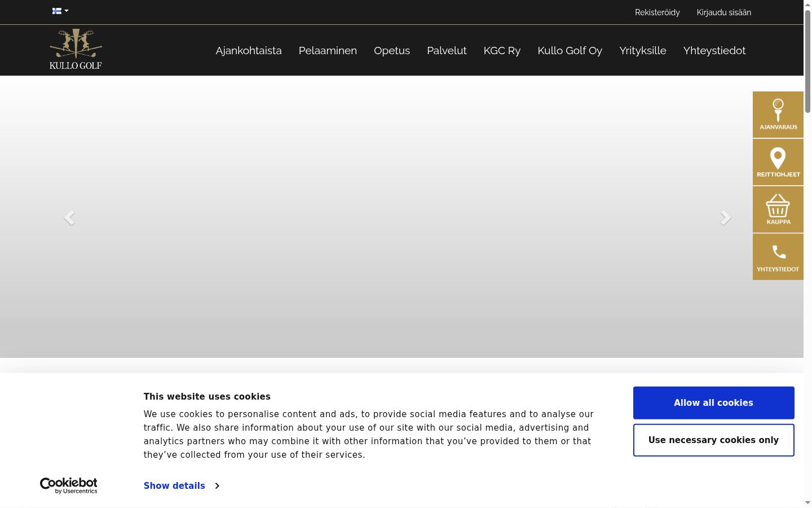The height and width of the screenshot is (508, 812).
Task: Click Use necessary cookies only button
Action: pyautogui.click(x=714, y=440)
